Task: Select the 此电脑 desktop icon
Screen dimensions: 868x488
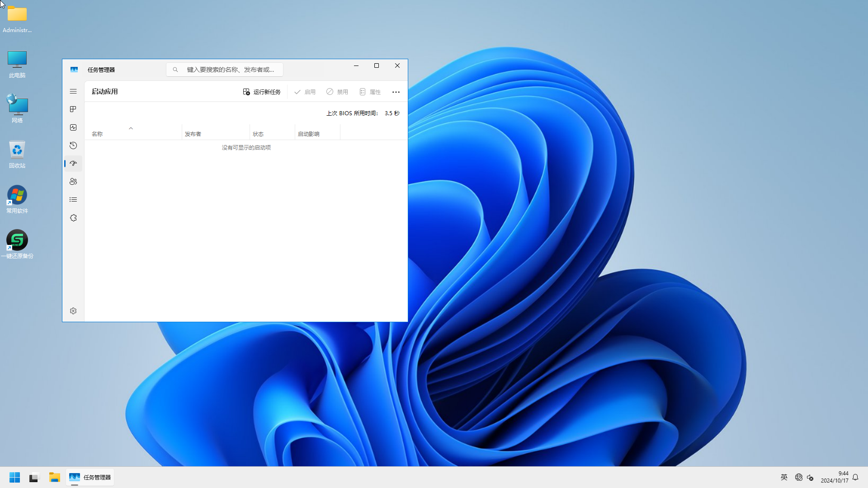Action: [x=17, y=64]
